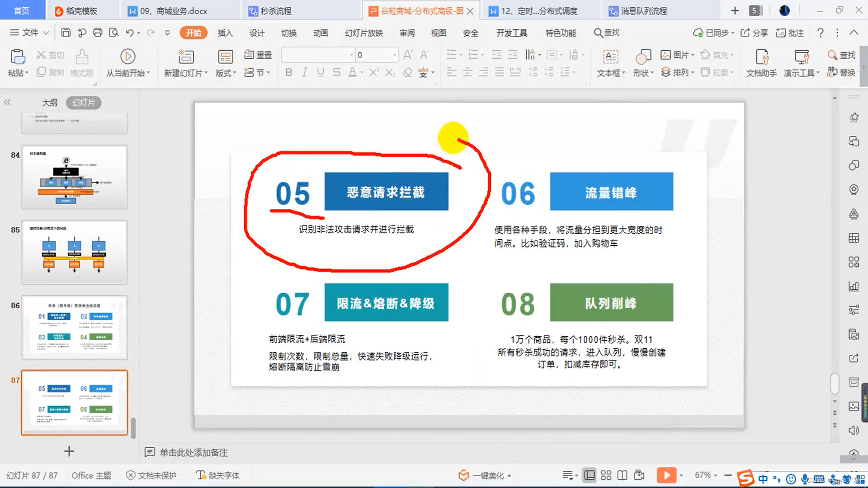The image size is (868, 488).
Task: Click the New Slide icon
Action: pyautogui.click(x=185, y=57)
